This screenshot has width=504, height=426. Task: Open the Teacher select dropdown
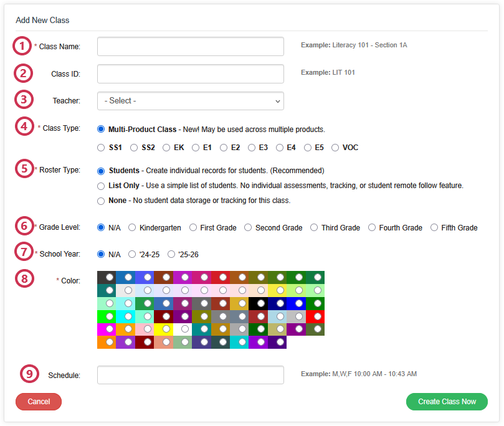click(190, 101)
